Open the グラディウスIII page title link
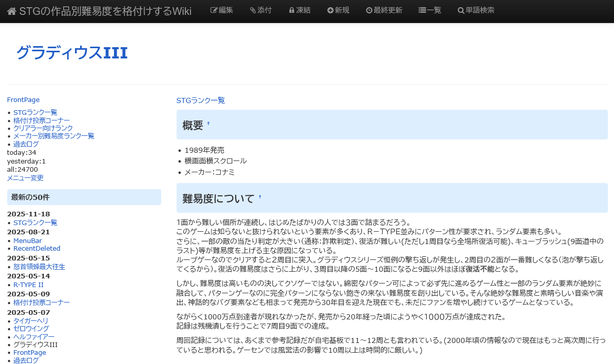 pyautogui.click(x=72, y=53)
